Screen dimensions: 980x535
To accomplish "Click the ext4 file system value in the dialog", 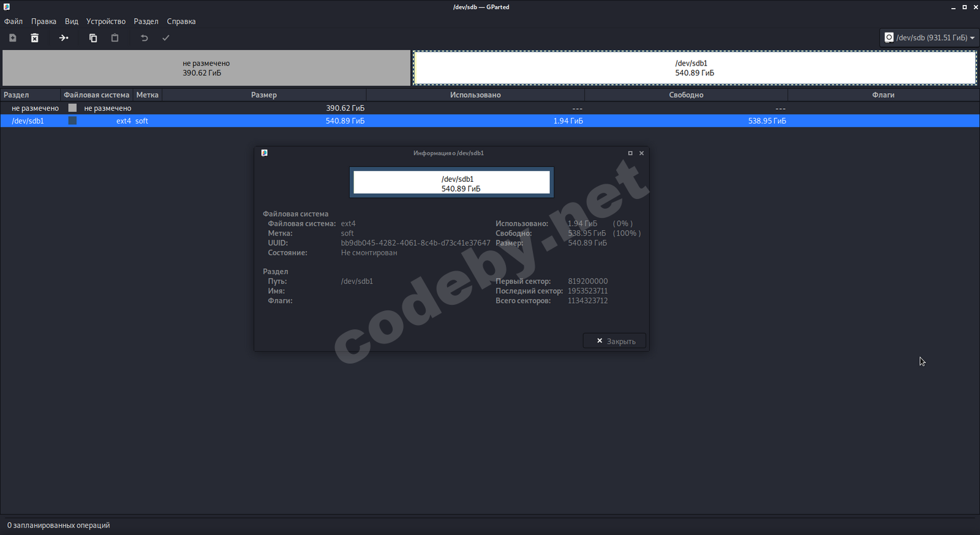I will [x=348, y=223].
